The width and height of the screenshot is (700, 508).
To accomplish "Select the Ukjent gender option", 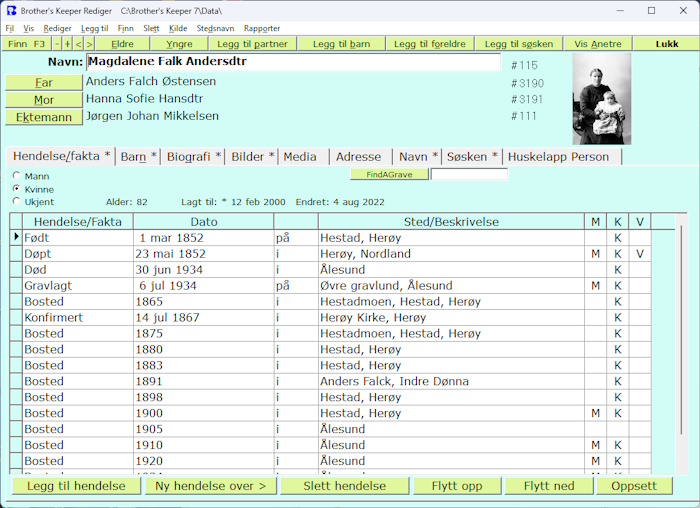I will 16,202.
